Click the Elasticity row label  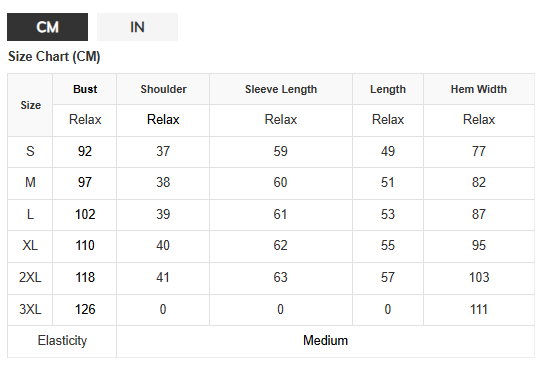(62, 341)
